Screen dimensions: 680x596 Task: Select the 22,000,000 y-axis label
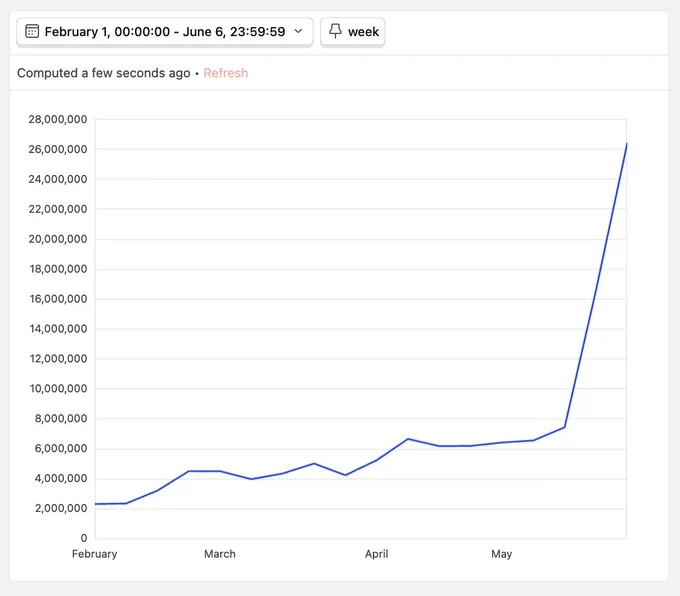(58, 209)
